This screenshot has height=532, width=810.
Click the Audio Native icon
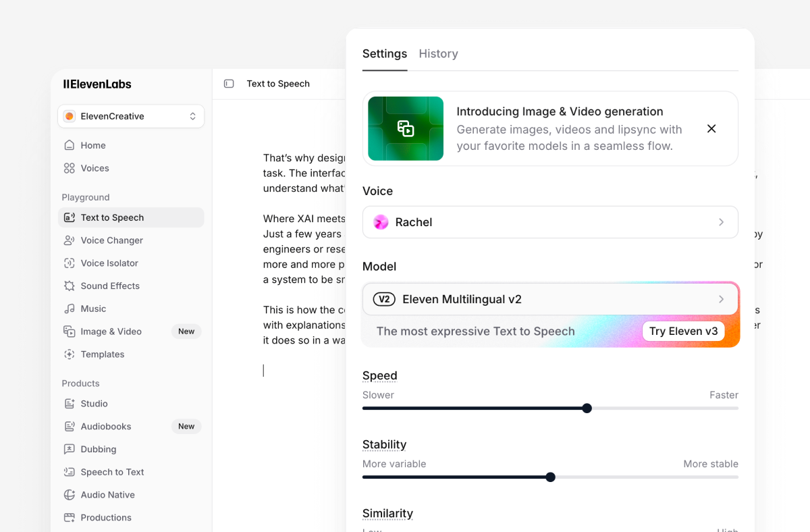click(69, 495)
